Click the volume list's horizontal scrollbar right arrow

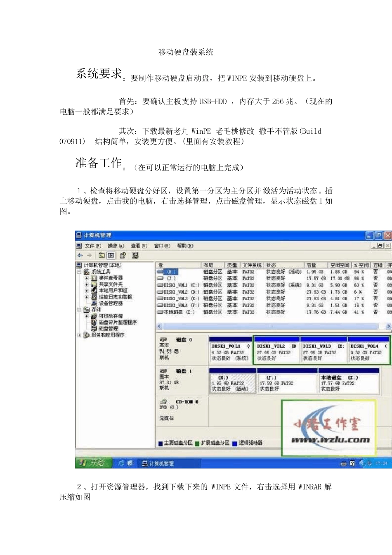[388, 326]
